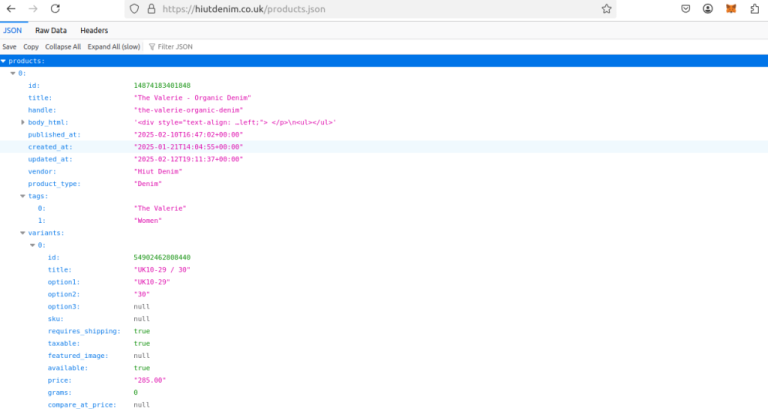Open the MetaMask fox extension
Viewport: 768px width, 412px height.
coord(730,8)
